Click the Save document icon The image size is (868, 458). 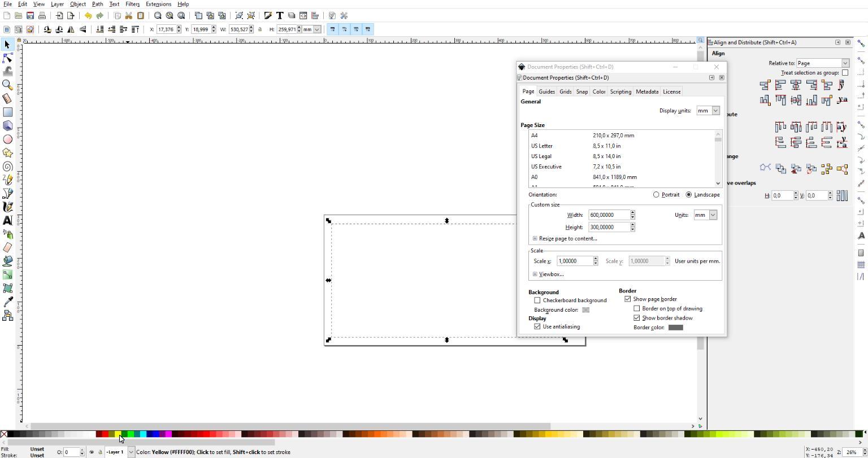(30, 16)
